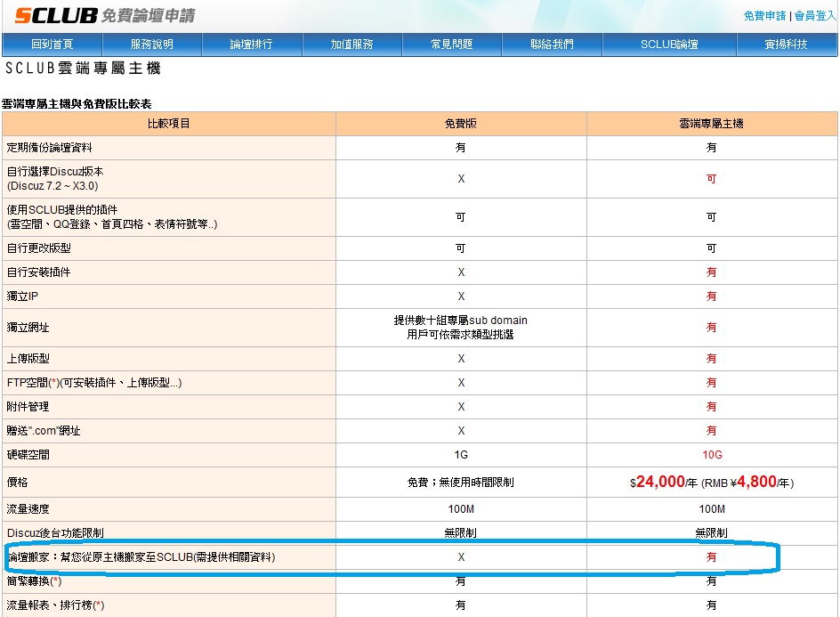840x617 pixels.
Task: Select the 提供數十組專屬sub domain cell text
Action: point(461,321)
